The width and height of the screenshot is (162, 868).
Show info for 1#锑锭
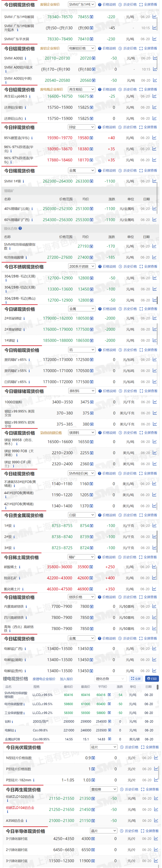click(18, 340)
